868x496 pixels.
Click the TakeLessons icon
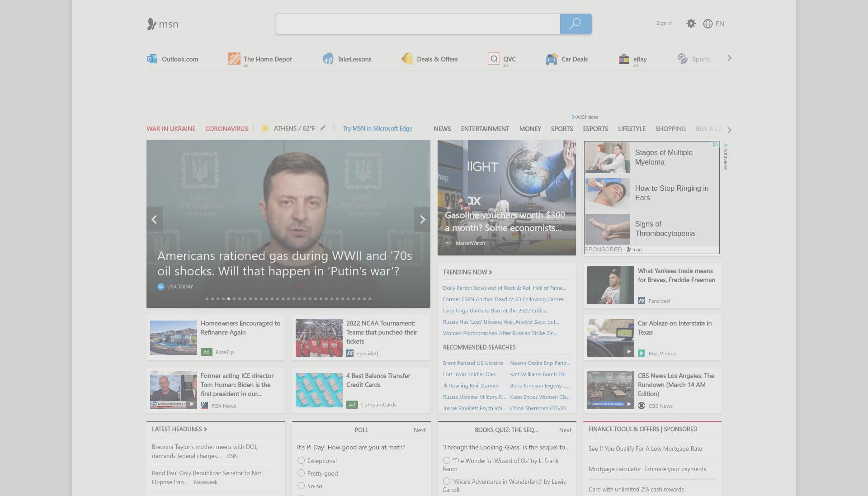point(328,59)
